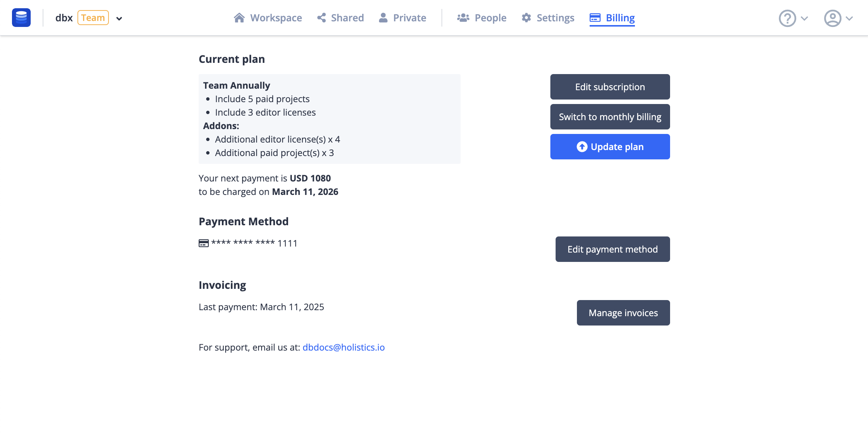Image resolution: width=868 pixels, height=437 pixels.
Task: Click the orange Team plan badge
Action: tap(93, 18)
